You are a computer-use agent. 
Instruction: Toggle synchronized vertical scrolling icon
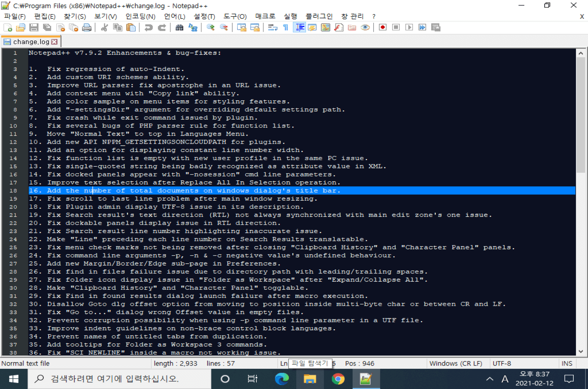click(241, 28)
